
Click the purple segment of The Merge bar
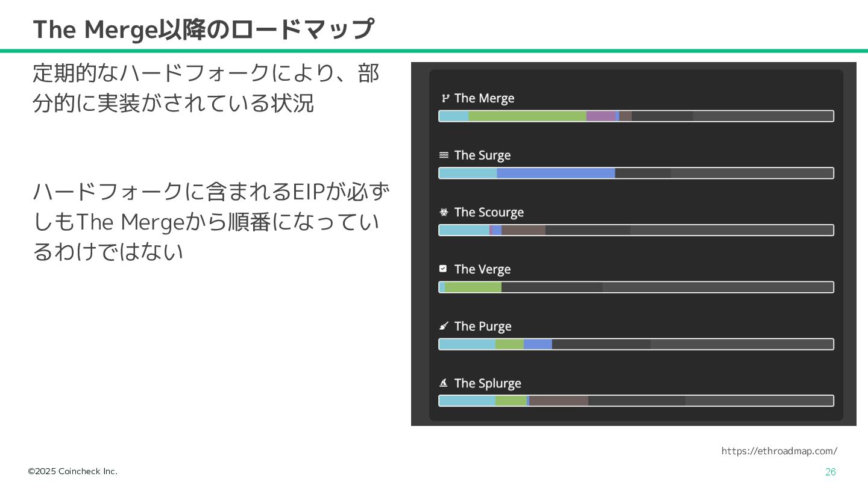[601, 116]
